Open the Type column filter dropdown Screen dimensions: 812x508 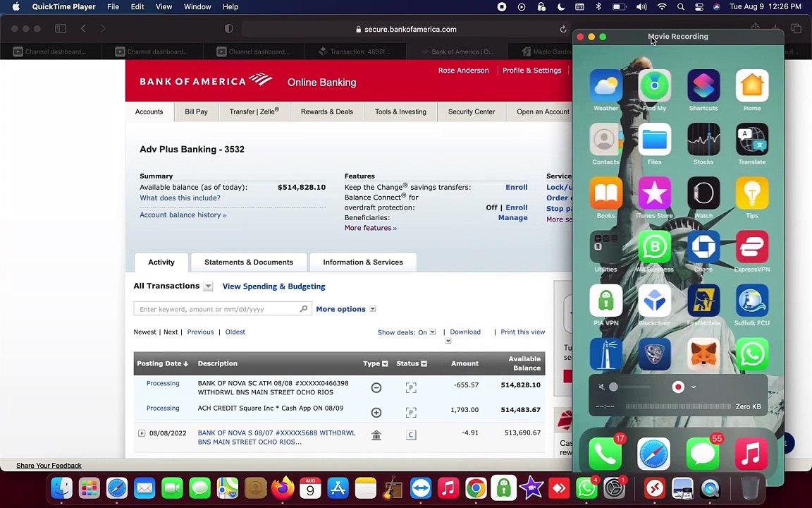click(385, 364)
